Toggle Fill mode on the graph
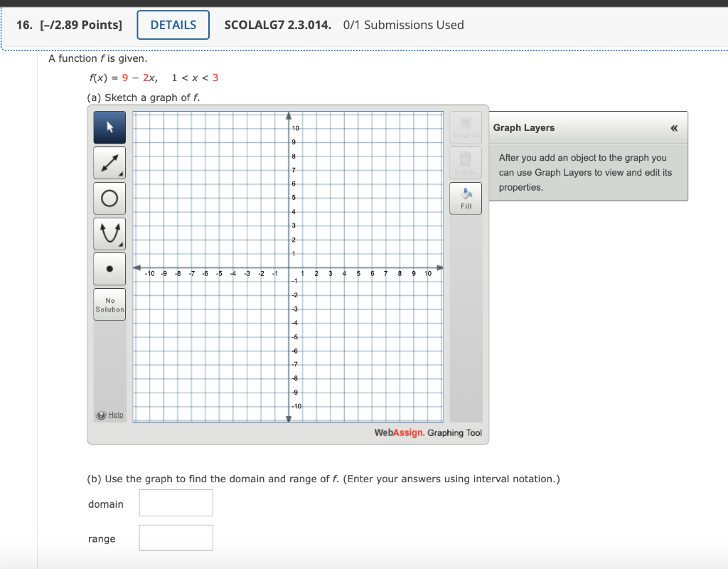This screenshot has height=569, width=728. (465, 198)
